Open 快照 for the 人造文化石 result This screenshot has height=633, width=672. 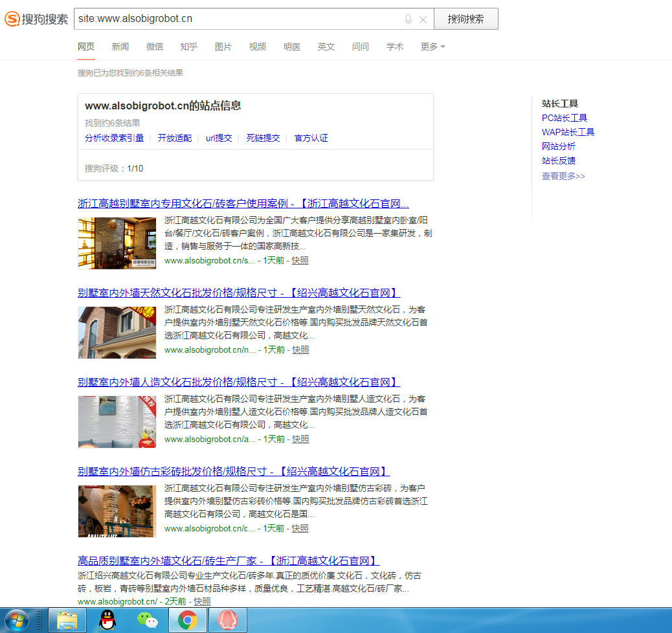click(x=300, y=439)
